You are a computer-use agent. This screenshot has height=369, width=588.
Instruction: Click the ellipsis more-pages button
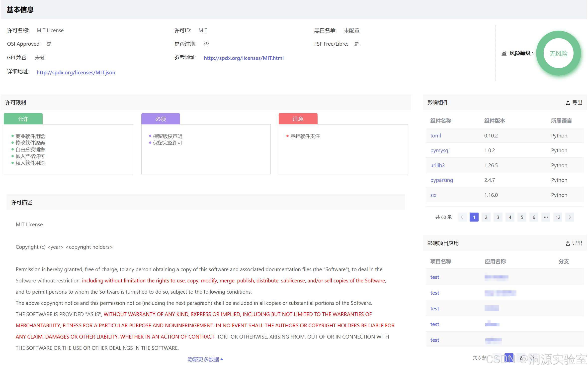546,217
